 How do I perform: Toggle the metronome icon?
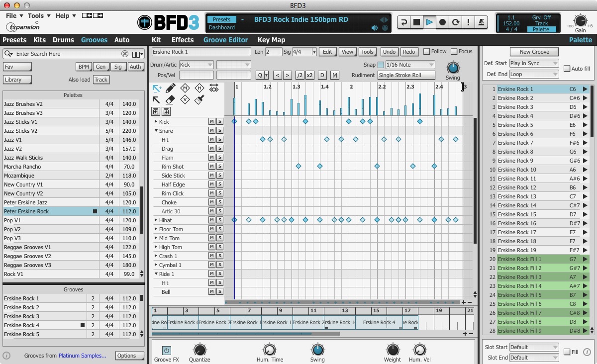coord(482,22)
